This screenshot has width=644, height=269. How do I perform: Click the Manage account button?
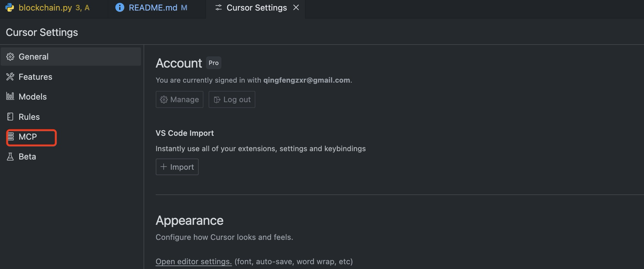(179, 100)
